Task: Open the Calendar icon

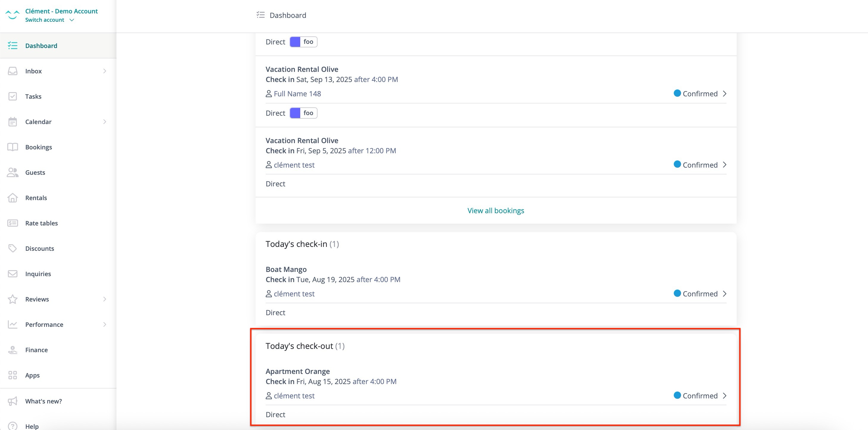Action: [x=13, y=122]
